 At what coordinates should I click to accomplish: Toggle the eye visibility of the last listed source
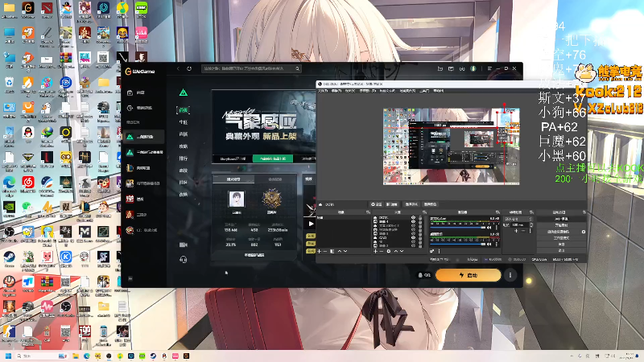coord(413,245)
